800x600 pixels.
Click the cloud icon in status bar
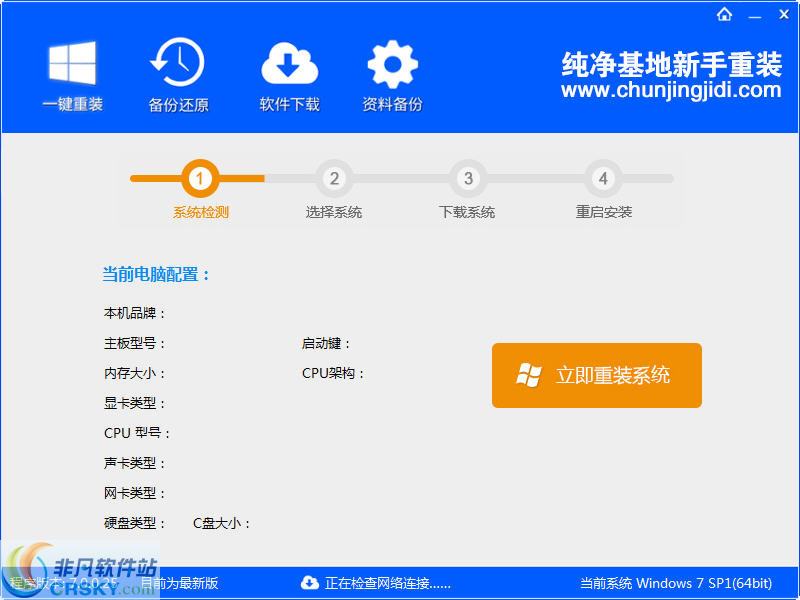pos(310,583)
